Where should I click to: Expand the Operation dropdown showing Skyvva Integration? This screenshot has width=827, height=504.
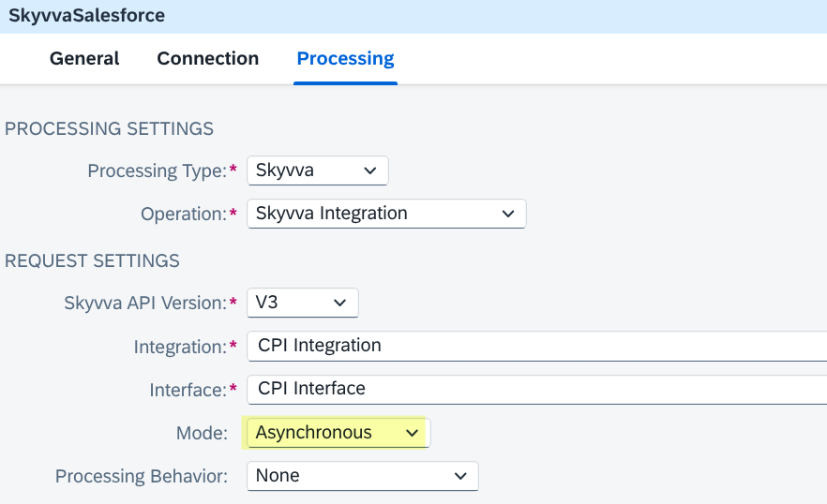[386, 214]
